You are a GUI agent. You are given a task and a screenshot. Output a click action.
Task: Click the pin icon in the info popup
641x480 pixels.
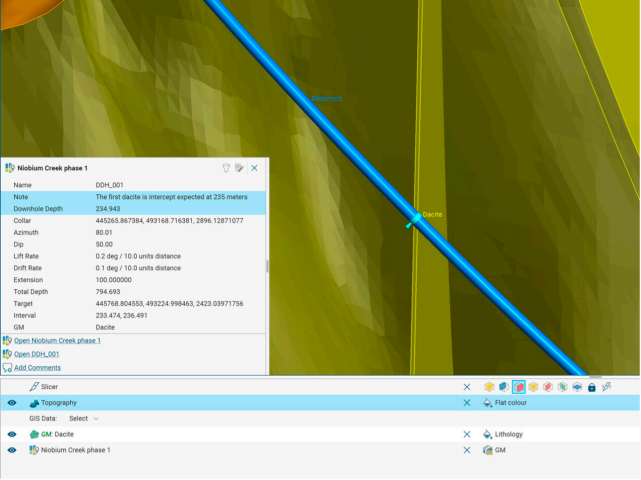tap(226, 168)
